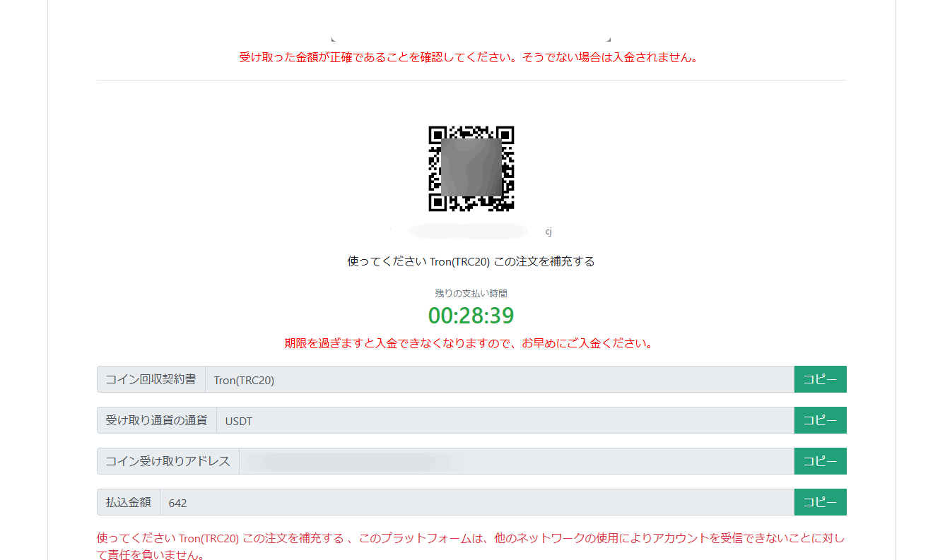Image resolution: width=945 pixels, height=560 pixels.
Task: Click the 払込金額 label
Action: point(128,502)
